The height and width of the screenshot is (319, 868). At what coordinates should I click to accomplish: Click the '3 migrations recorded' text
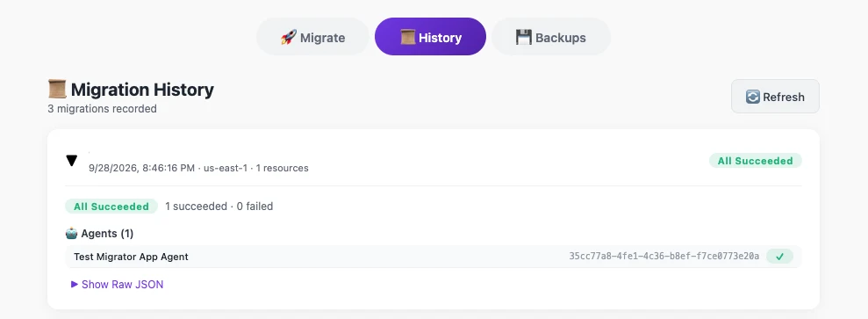(103, 109)
